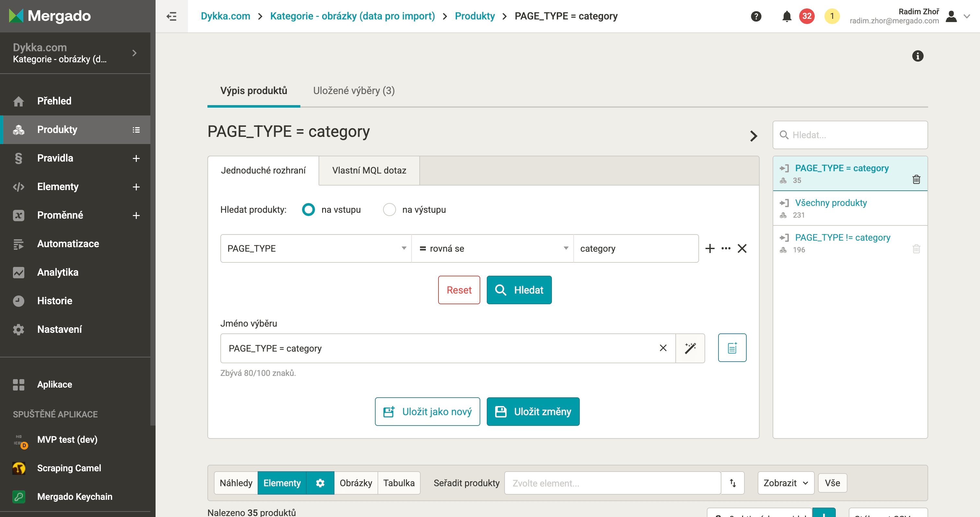Image resolution: width=980 pixels, height=517 pixels.
Task: Click the magic wand auto-name icon
Action: click(x=690, y=348)
